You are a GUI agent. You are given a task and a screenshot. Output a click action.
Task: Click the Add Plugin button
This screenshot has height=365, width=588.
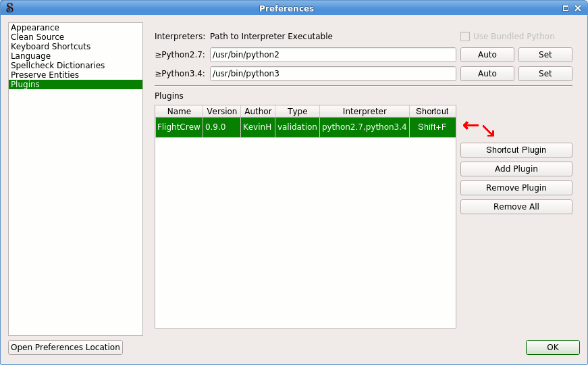pos(516,169)
